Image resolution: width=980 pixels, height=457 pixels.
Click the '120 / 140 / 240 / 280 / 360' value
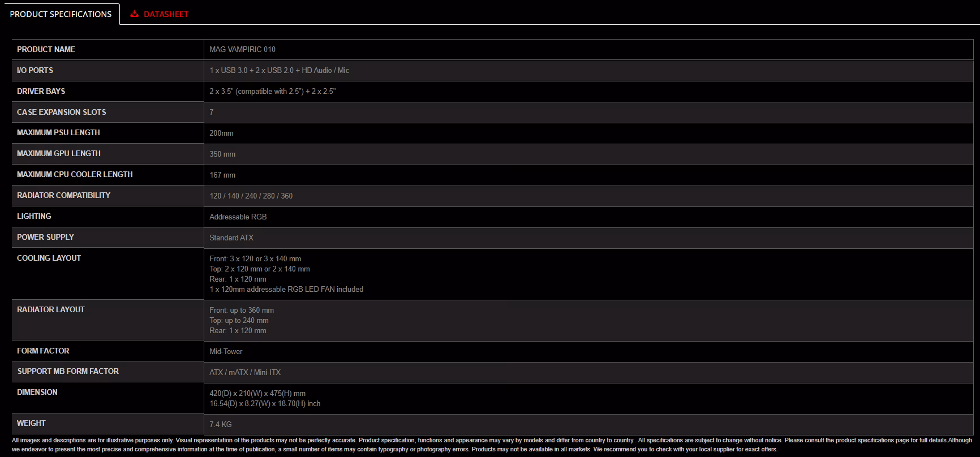tap(251, 196)
